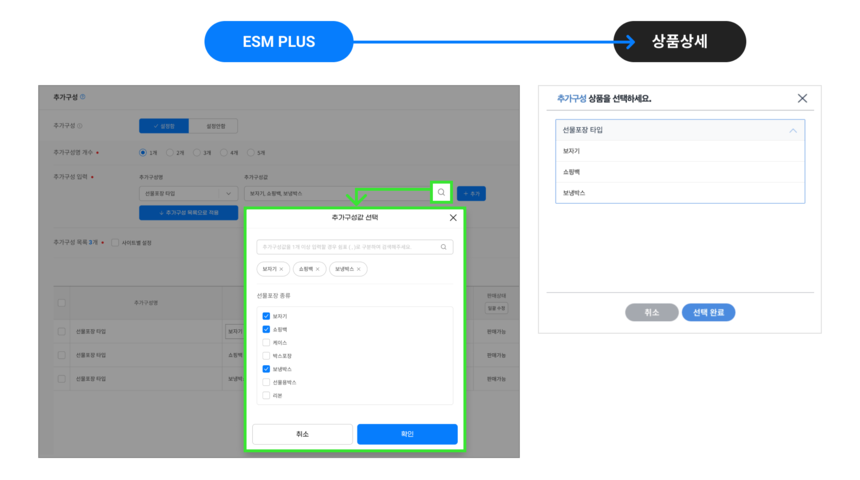Viewport: 860px width, 480px height.
Task: Enable the 사이트별 설정 checkbox
Action: point(115,242)
